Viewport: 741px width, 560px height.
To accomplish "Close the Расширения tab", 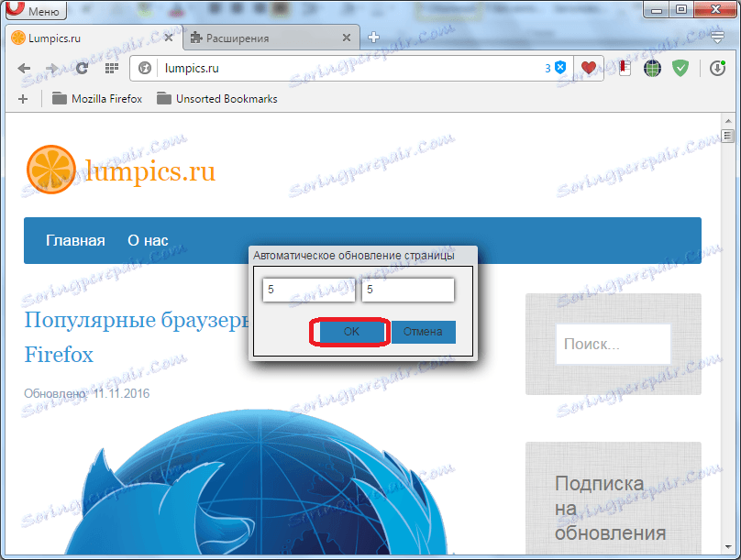I will 347,38.
